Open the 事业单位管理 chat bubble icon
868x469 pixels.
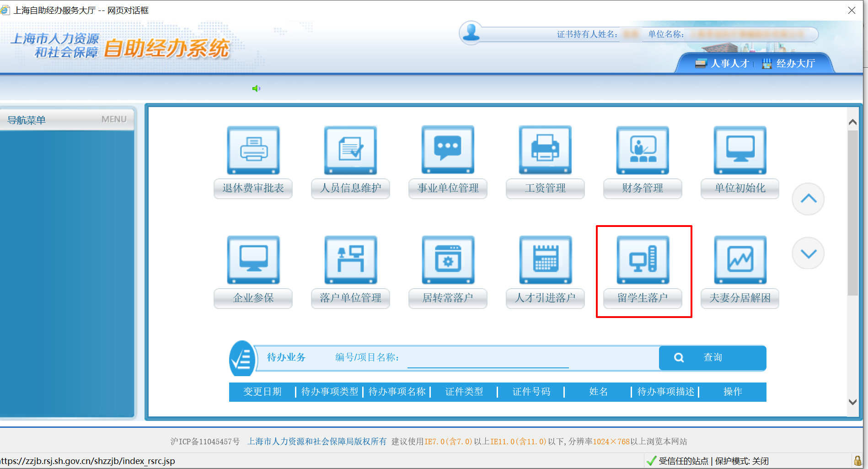tap(448, 150)
